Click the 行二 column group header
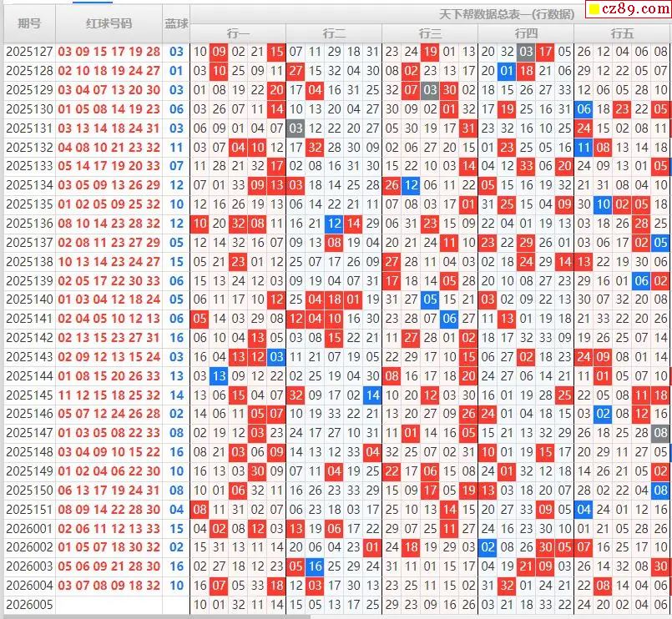This screenshot has width=672, height=619. point(334,33)
